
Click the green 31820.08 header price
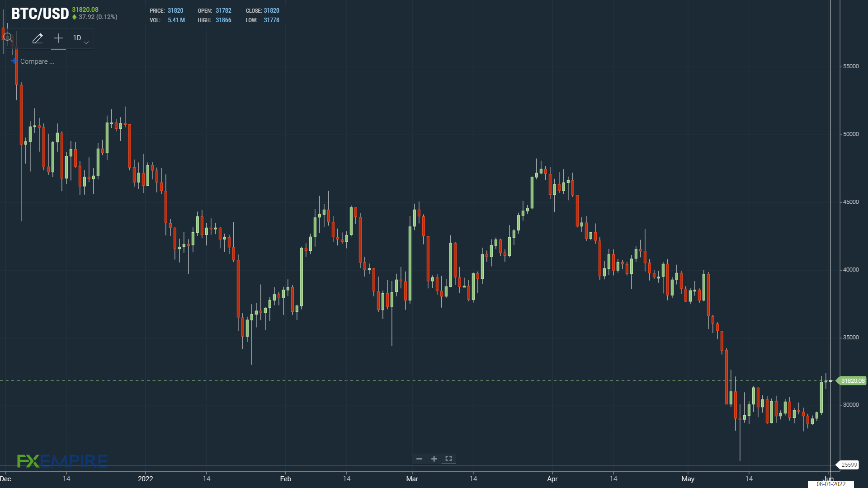[x=85, y=9]
